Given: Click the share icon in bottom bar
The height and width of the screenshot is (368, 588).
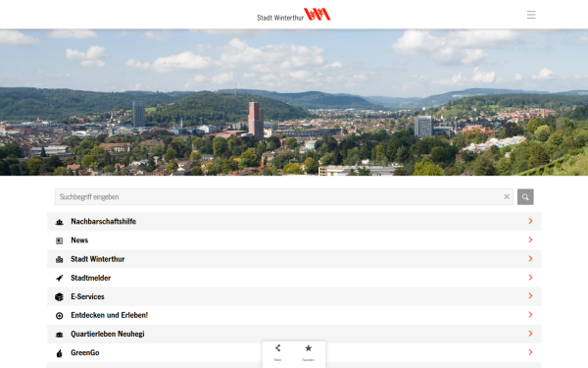Looking at the screenshot, I should click(277, 348).
